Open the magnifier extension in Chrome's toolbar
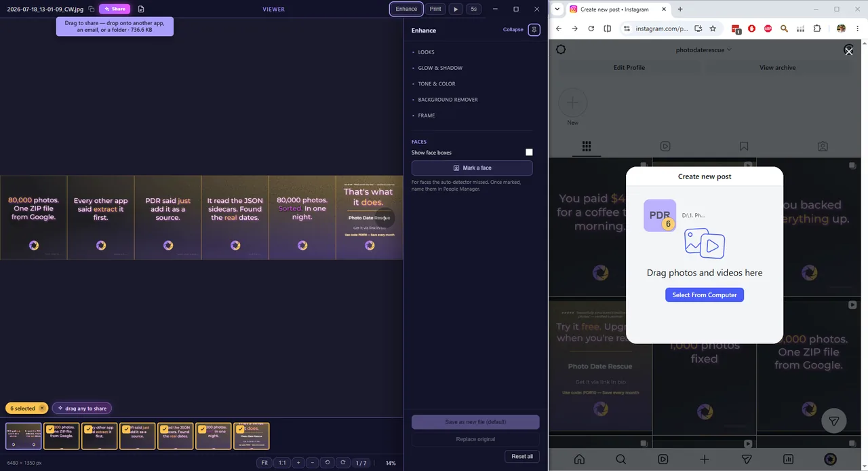Screen dimensions: 868x471 point(785,29)
